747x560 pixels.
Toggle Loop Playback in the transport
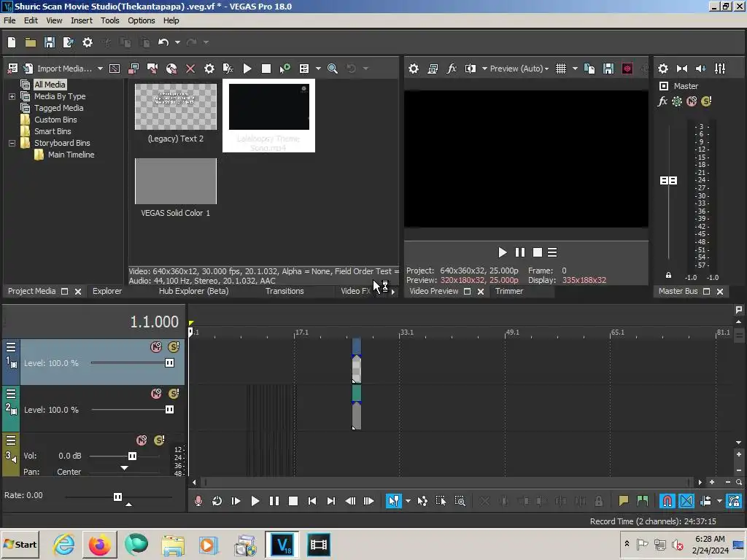217,501
